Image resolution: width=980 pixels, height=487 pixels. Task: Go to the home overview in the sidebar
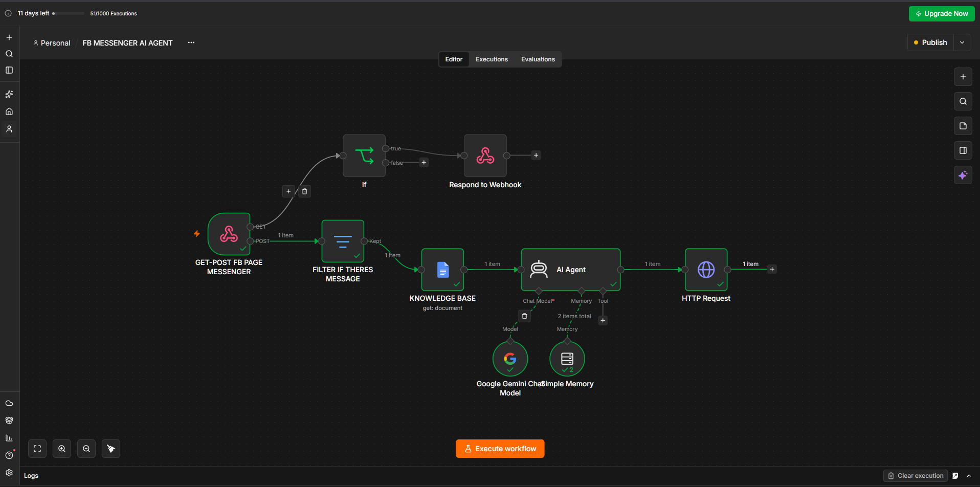coord(9,112)
